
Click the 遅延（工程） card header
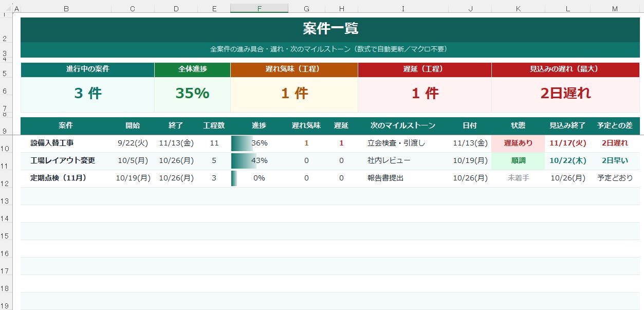[425, 69]
